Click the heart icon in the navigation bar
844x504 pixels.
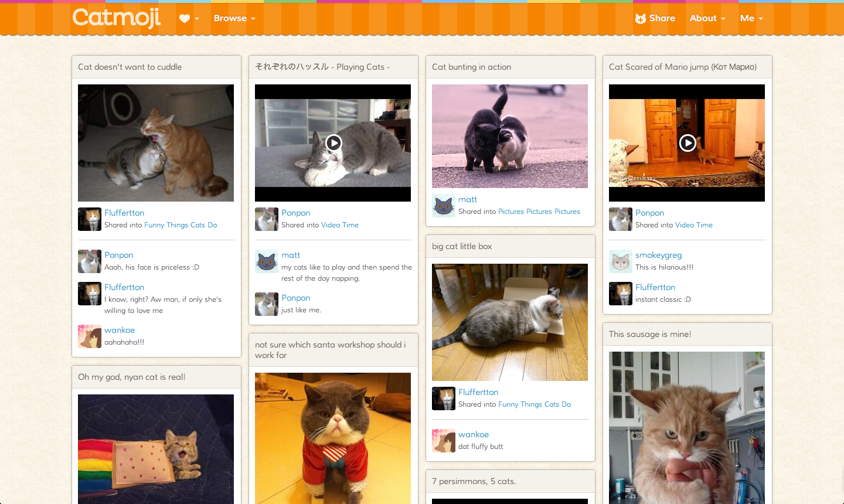pos(185,18)
